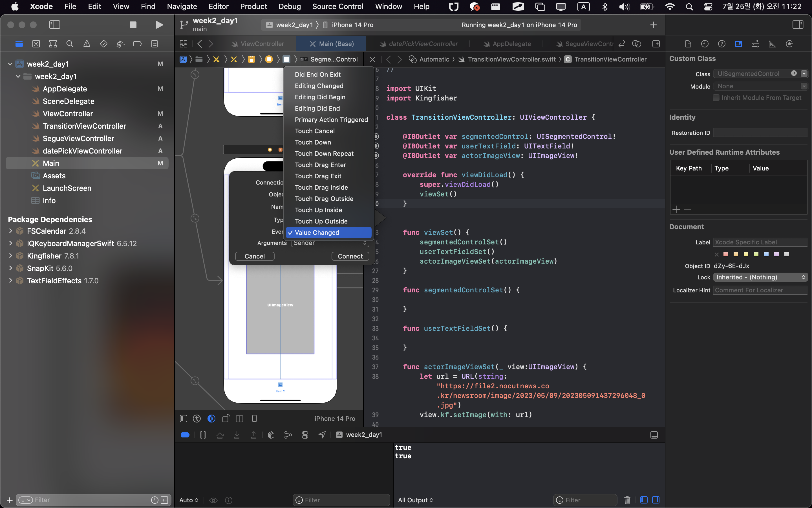This screenshot has width=812, height=508.
Task: Hide the debug area
Action: coord(654,435)
